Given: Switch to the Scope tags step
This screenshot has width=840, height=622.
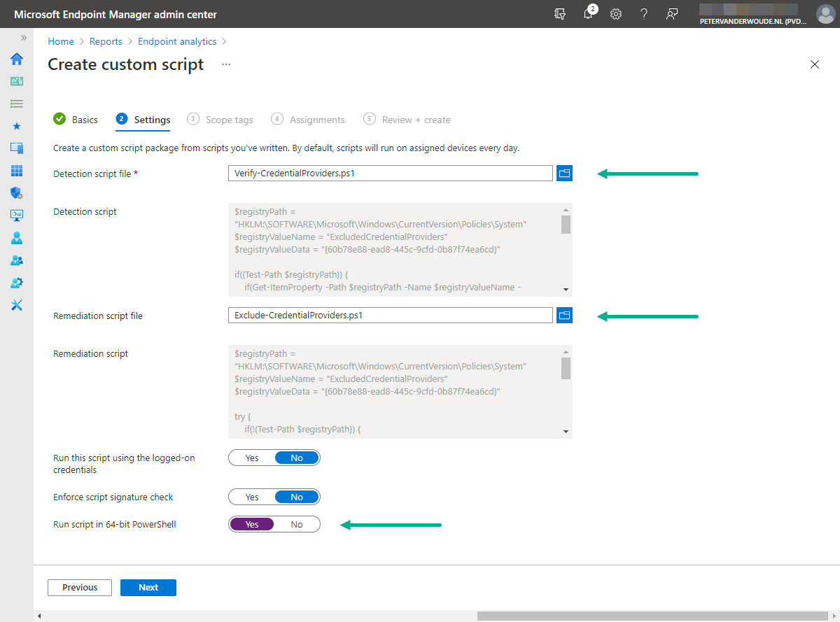Looking at the screenshot, I should pyautogui.click(x=229, y=120).
